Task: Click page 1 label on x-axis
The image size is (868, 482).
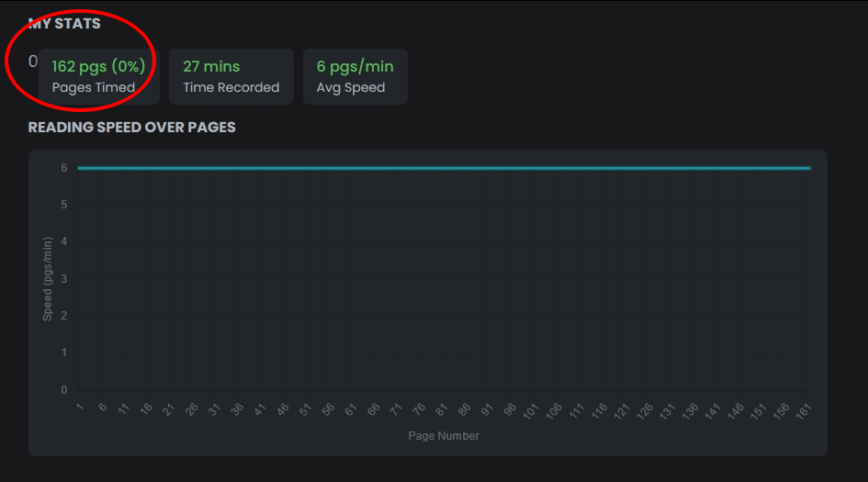Action: [79, 408]
